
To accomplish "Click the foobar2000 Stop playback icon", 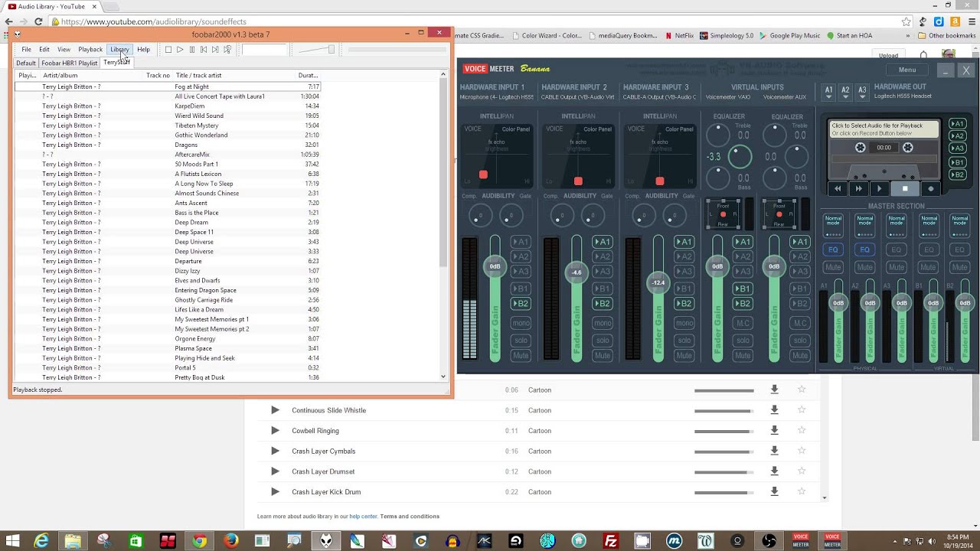I will tap(168, 50).
